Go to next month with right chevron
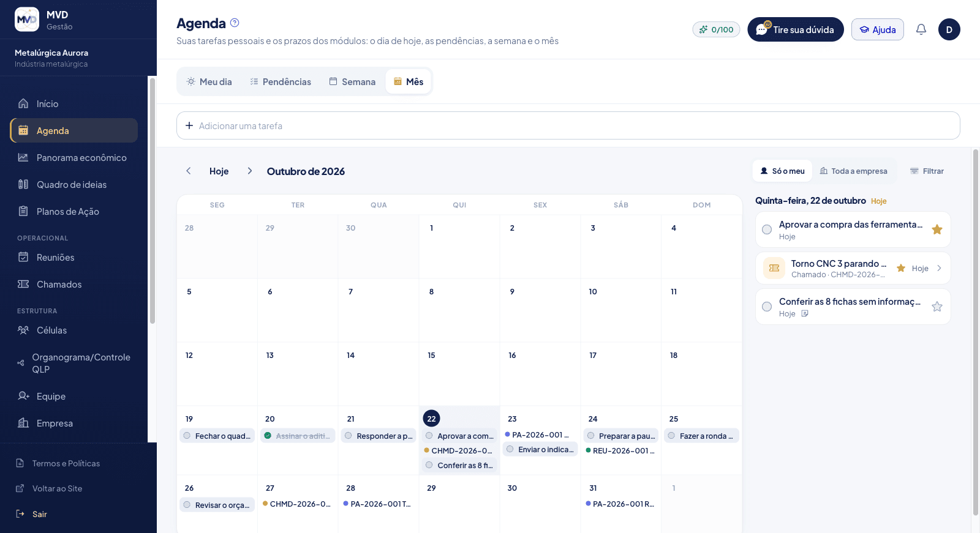This screenshot has width=980, height=533. coord(250,171)
